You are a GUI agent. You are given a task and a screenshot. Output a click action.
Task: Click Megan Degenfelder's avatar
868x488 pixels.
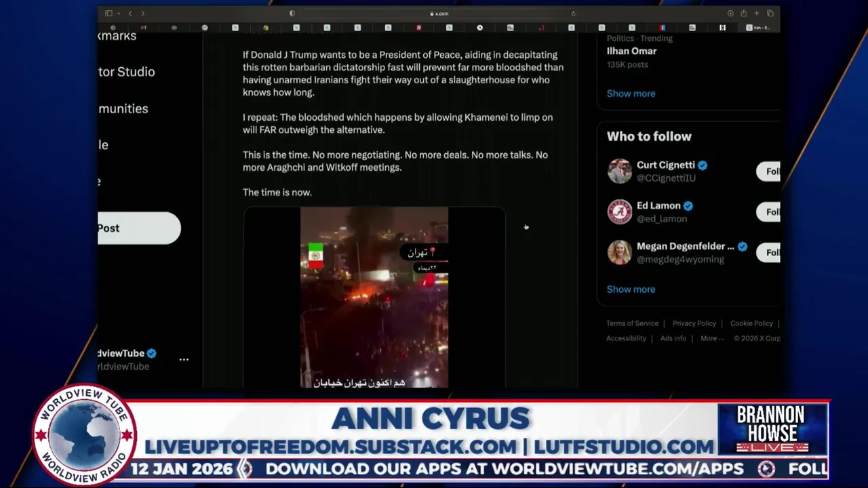tap(620, 253)
